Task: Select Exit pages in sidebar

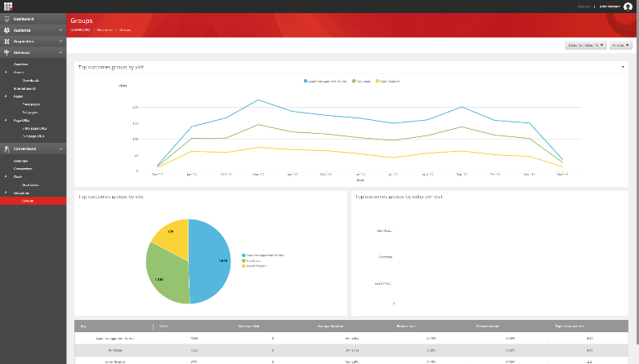Action: (x=30, y=113)
